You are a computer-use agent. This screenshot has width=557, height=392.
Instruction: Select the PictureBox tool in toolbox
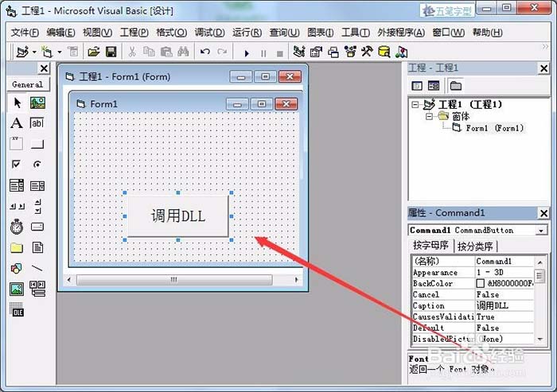[x=37, y=103]
